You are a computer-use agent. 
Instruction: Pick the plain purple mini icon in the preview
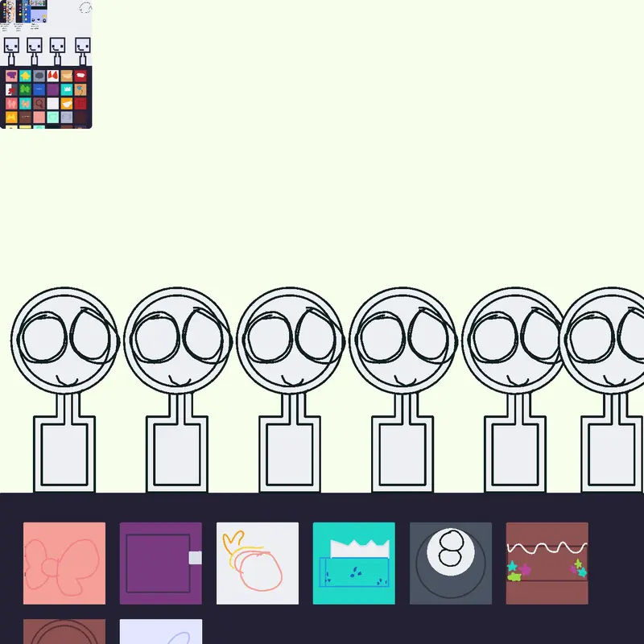click(x=52, y=89)
